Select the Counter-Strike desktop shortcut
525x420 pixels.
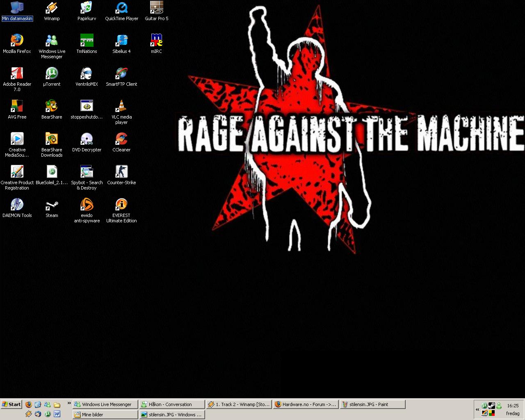[121, 175]
